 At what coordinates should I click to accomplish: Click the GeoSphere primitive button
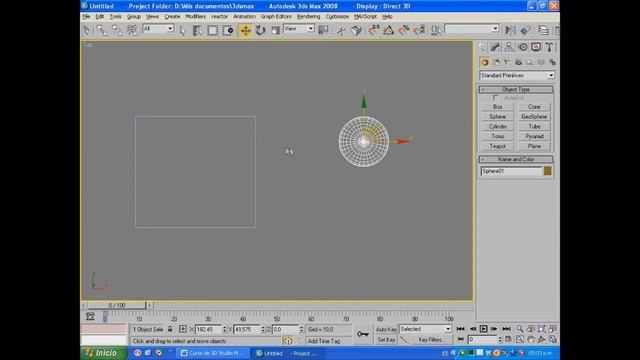534,117
